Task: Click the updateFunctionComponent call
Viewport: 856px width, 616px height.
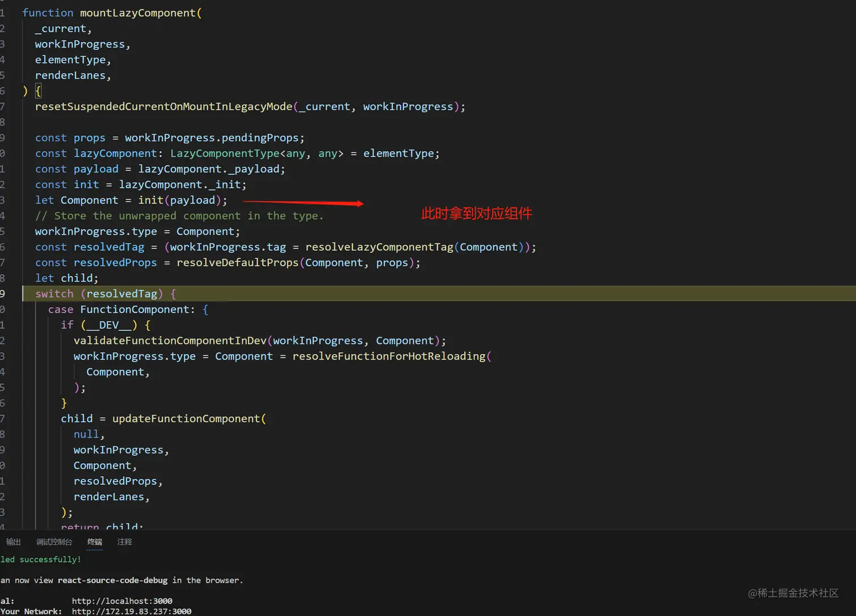Action: click(186, 418)
